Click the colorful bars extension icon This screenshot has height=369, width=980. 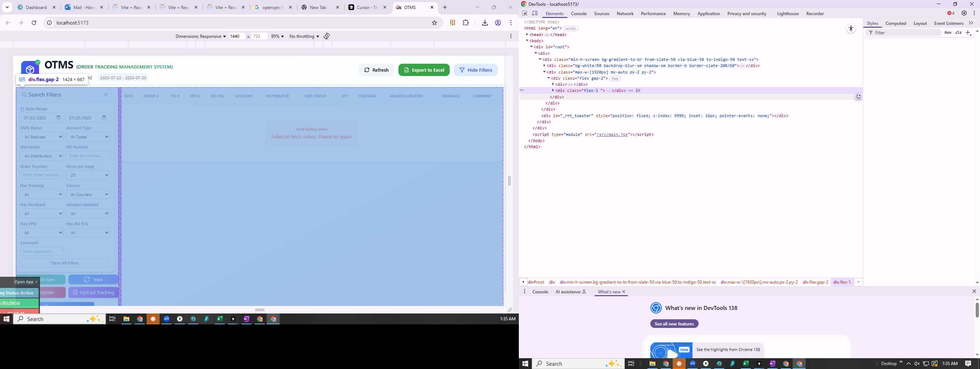tap(452, 23)
